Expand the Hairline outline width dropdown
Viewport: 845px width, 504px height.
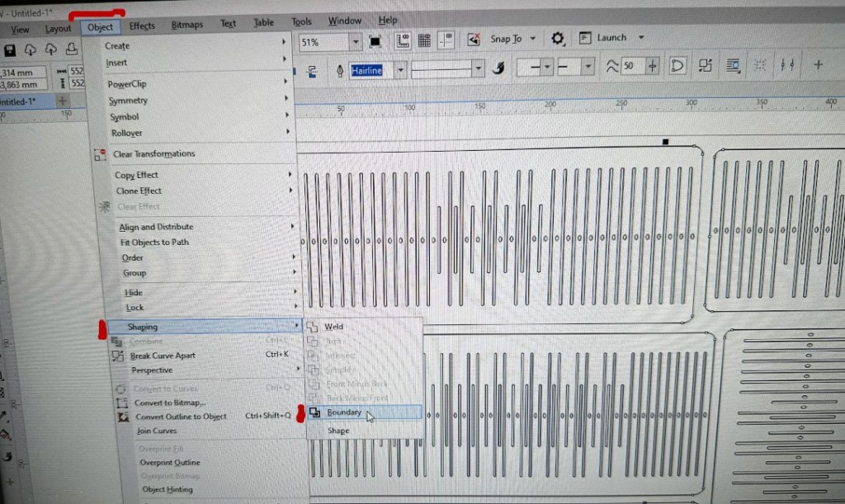401,70
